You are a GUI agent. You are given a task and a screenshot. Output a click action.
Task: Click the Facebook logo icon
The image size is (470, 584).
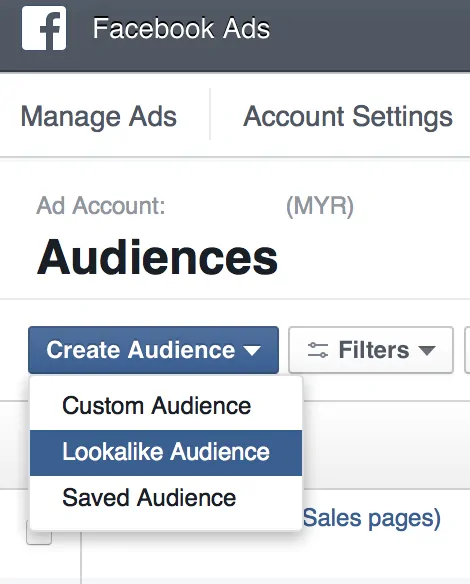pos(44,28)
